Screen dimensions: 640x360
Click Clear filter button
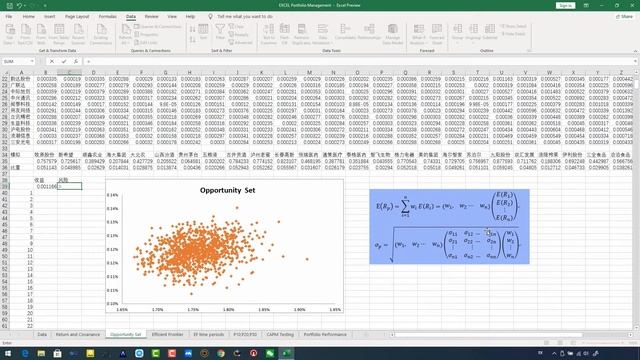(236, 27)
